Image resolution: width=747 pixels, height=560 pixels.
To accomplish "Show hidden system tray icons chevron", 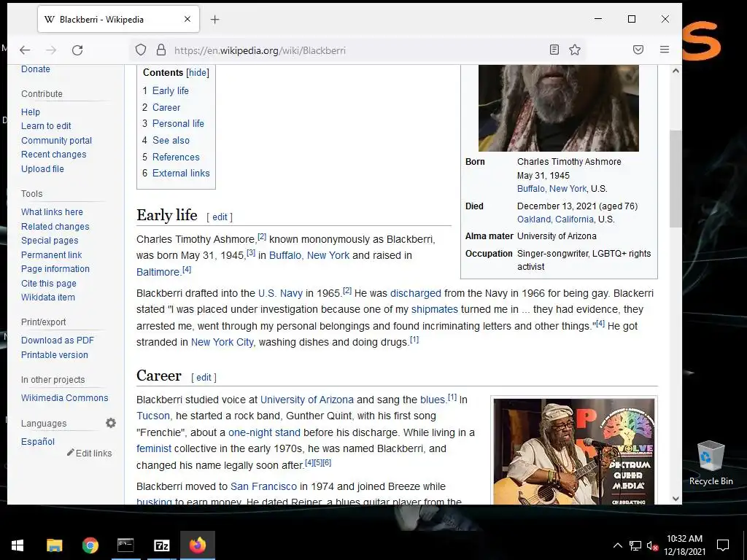I will click(617, 545).
